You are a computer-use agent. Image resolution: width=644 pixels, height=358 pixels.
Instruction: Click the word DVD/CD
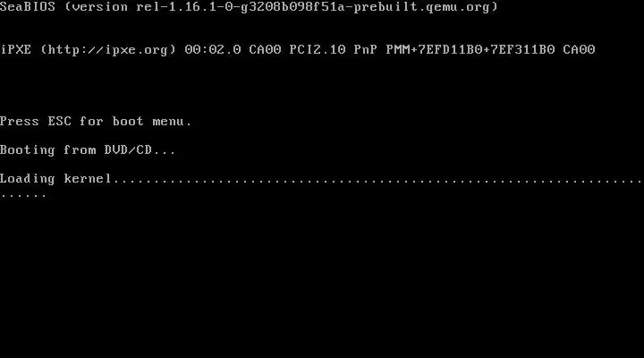tap(128, 150)
